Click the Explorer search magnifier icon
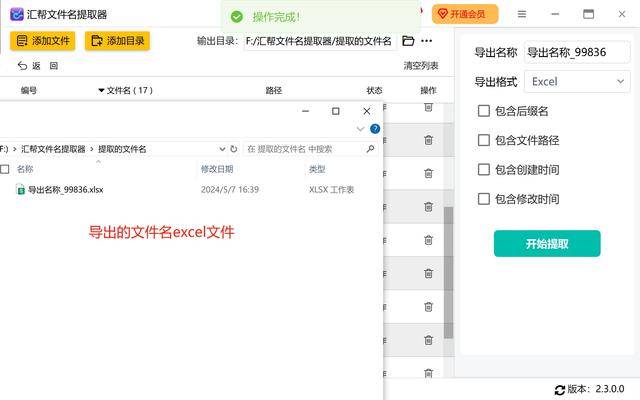The height and width of the screenshot is (400, 640). point(370,149)
